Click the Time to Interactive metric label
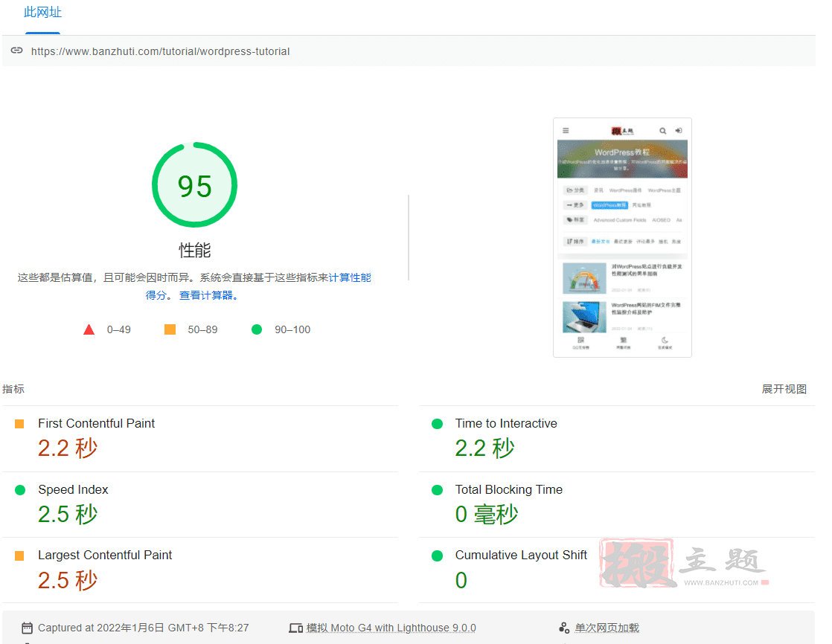 (506, 423)
